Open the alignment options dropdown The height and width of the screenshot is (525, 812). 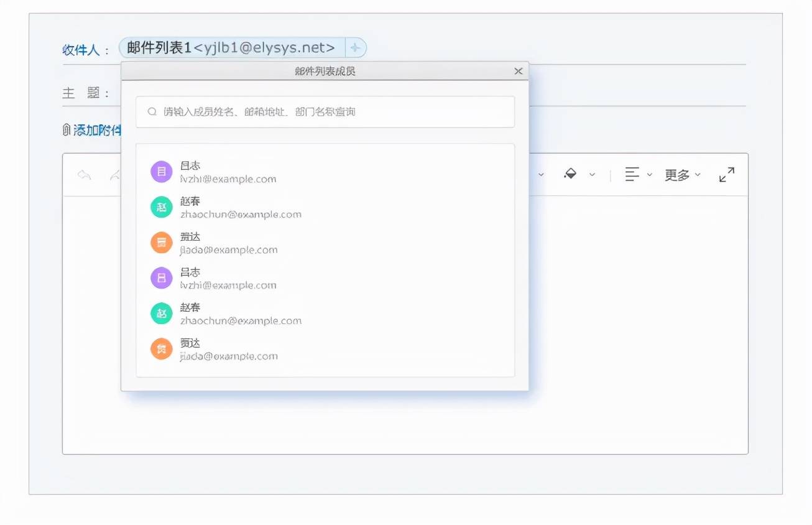click(650, 175)
